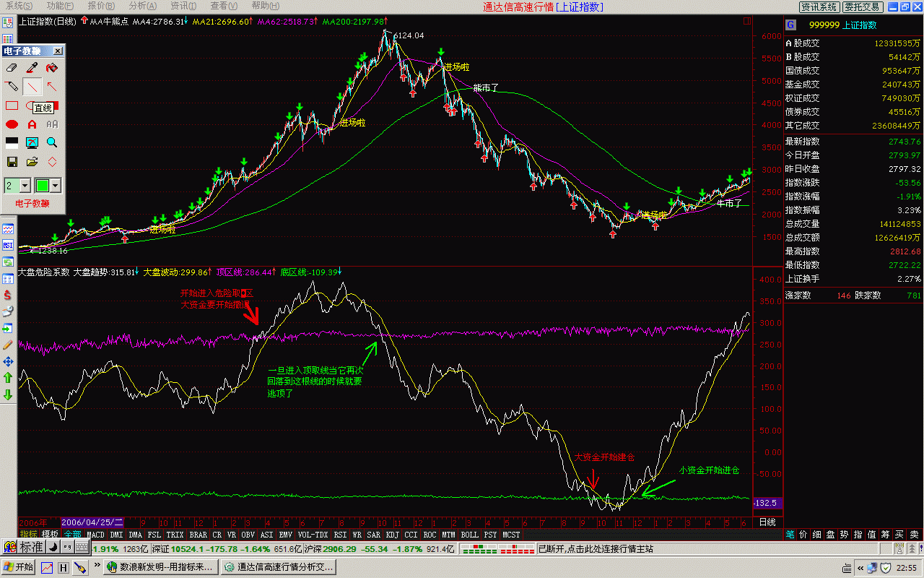Click the 标准 input mode button

31,547
